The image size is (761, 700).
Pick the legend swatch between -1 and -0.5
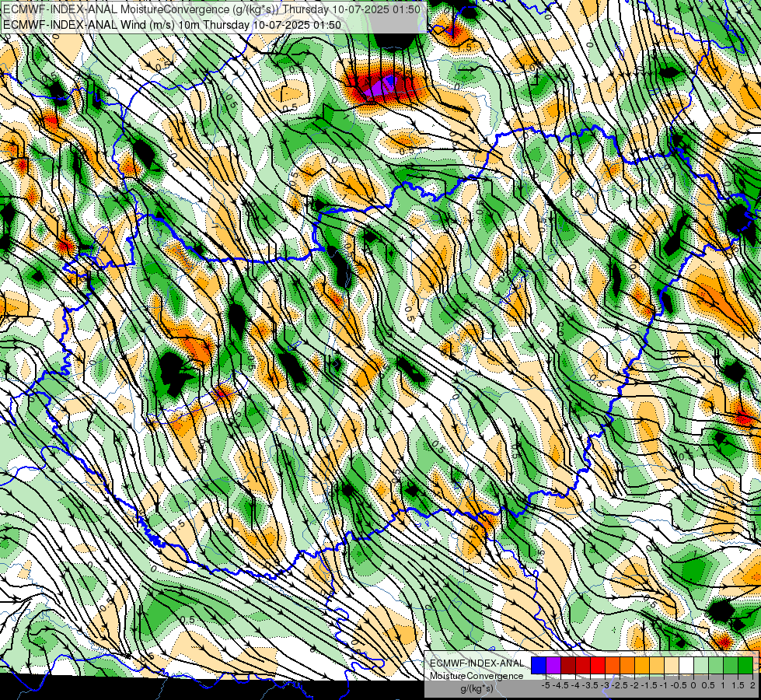click(672, 666)
